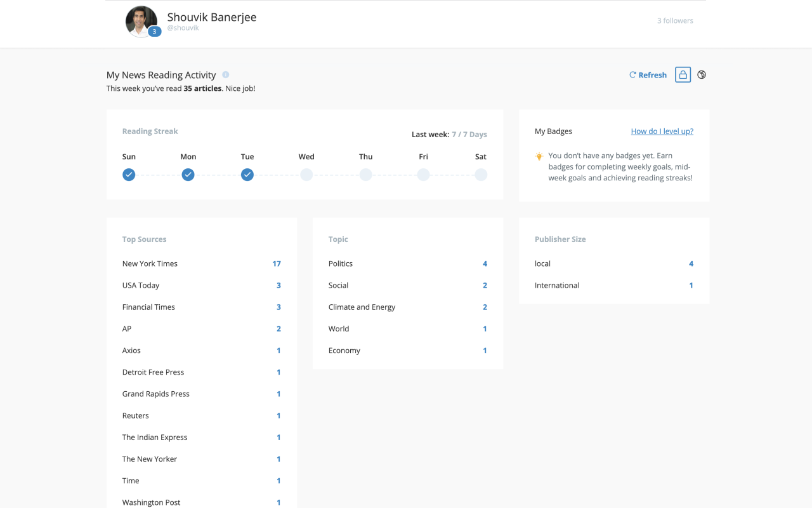
Task: Click the lightbulb icon in My Badges
Action: point(539,156)
